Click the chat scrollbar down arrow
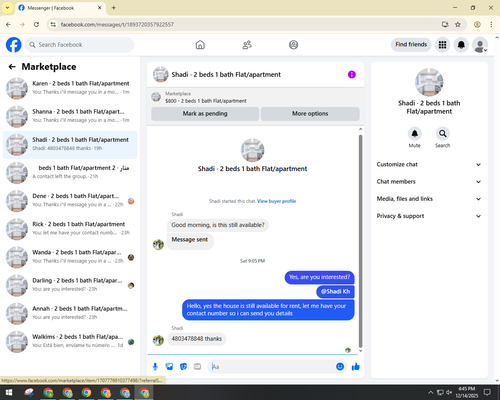The height and width of the screenshot is (400, 500). click(360, 351)
